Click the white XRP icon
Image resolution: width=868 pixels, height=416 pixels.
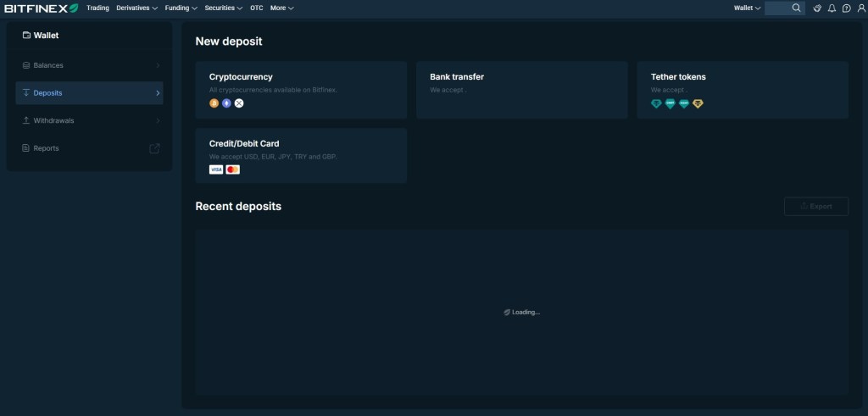click(x=238, y=103)
